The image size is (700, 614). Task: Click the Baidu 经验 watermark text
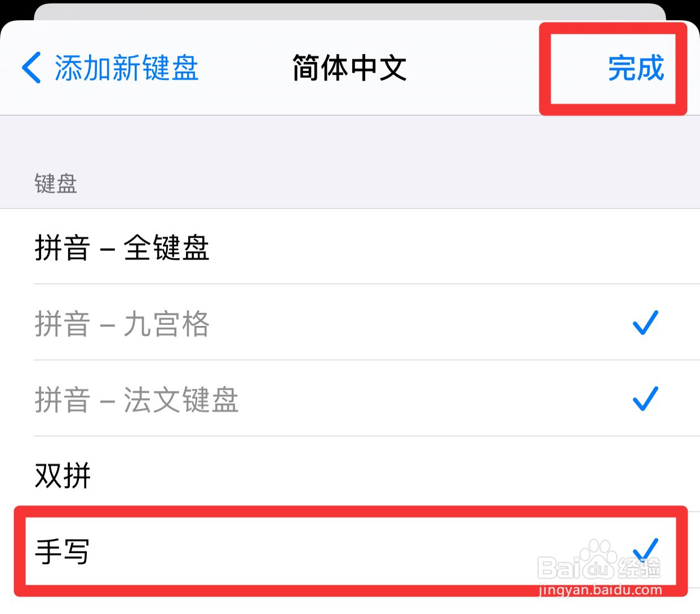[x=640, y=568]
